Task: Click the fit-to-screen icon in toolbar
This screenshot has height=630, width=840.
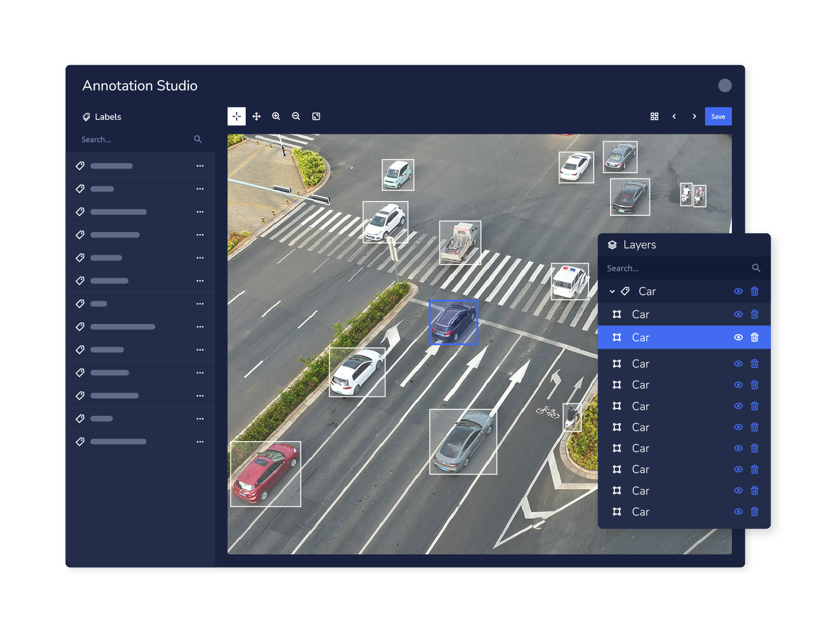Action: click(x=316, y=117)
